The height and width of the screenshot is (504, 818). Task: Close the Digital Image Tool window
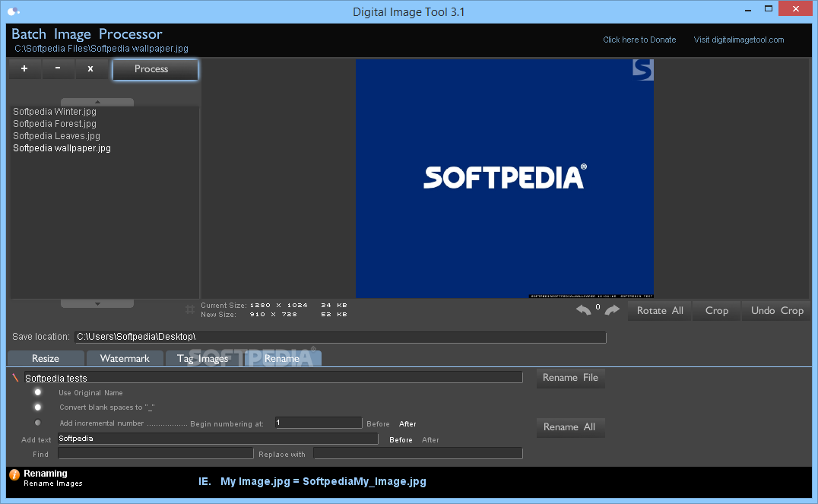795,9
